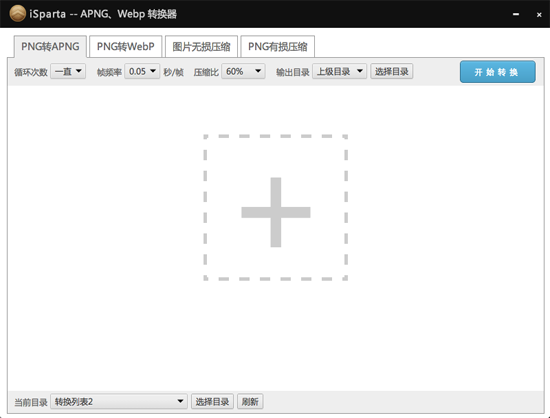Screen dimensions: 550x418
Task: Open the 帧频率 0.05 frame rate dropdown
Action: point(142,71)
